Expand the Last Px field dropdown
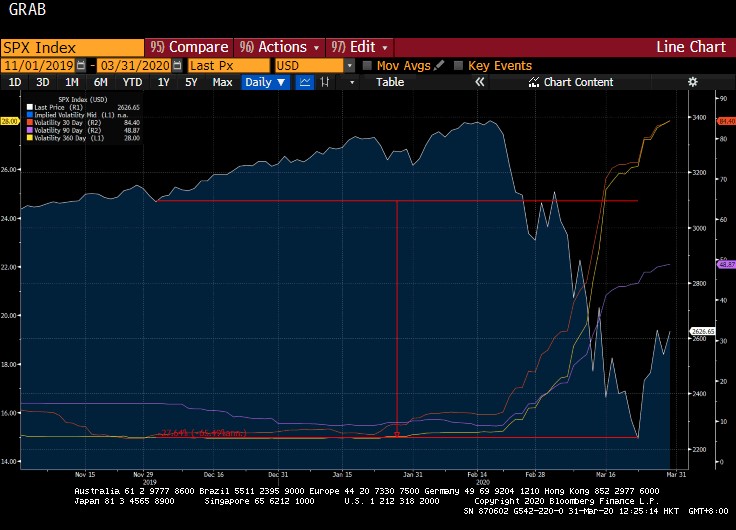The width and height of the screenshot is (736, 530). pyautogui.click(x=228, y=65)
